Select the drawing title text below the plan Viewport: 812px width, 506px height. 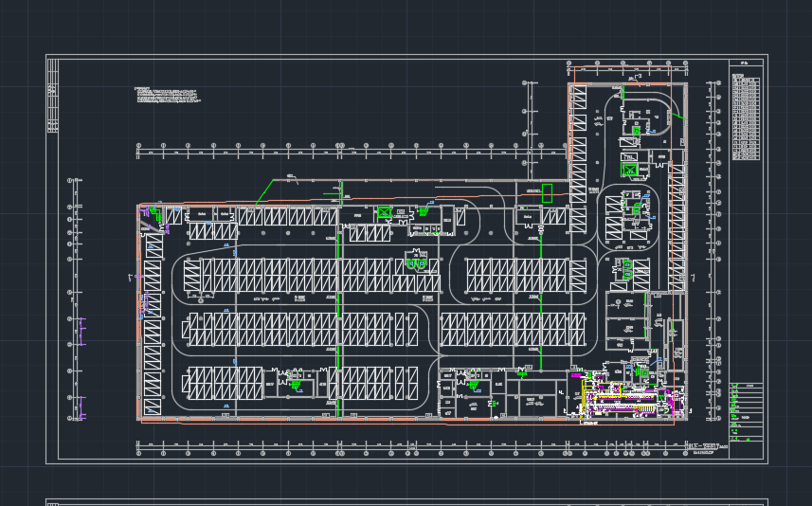pyautogui.click(x=707, y=448)
